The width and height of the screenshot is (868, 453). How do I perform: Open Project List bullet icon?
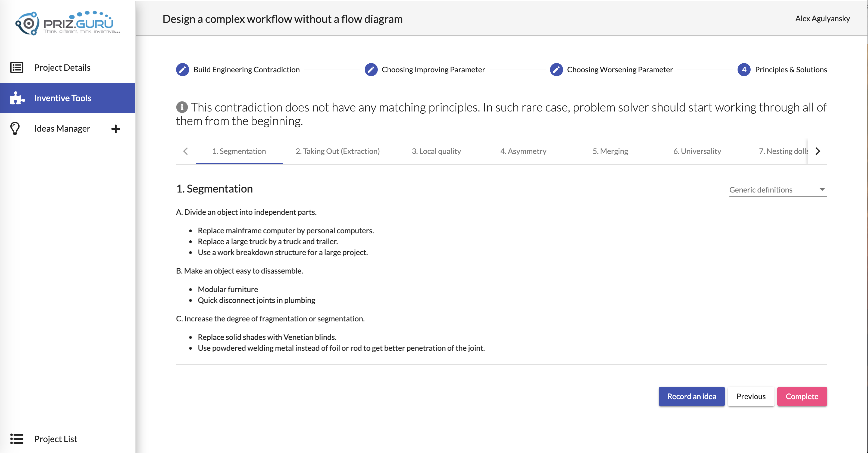[x=17, y=439]
